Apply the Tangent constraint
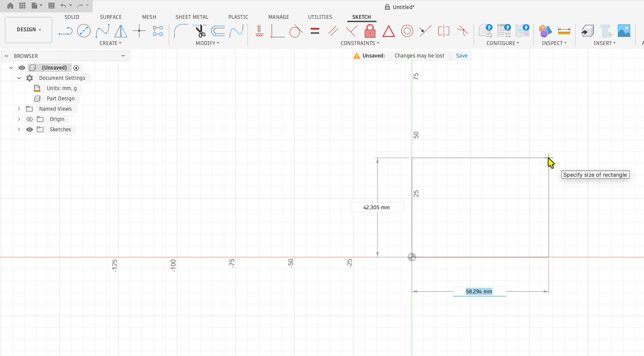 point(296,31)
